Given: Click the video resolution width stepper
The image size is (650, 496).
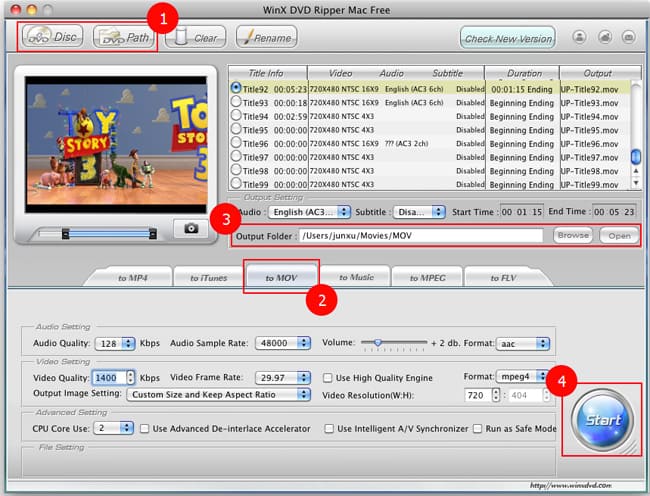Looking at the screenshot, I should point(495,395).
